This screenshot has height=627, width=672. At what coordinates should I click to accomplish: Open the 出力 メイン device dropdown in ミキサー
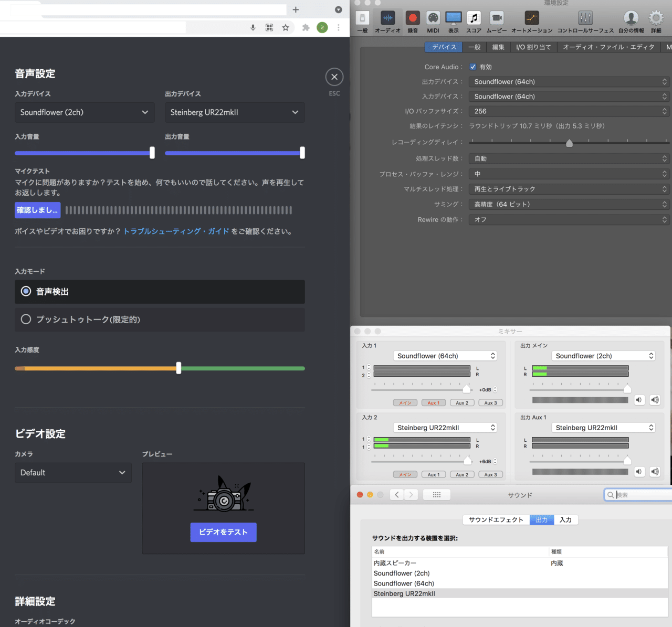603,356
